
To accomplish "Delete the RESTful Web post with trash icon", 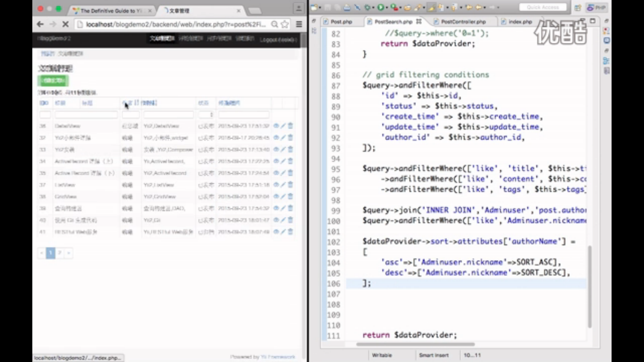I will pyautogui.click(x=290, y=232).
